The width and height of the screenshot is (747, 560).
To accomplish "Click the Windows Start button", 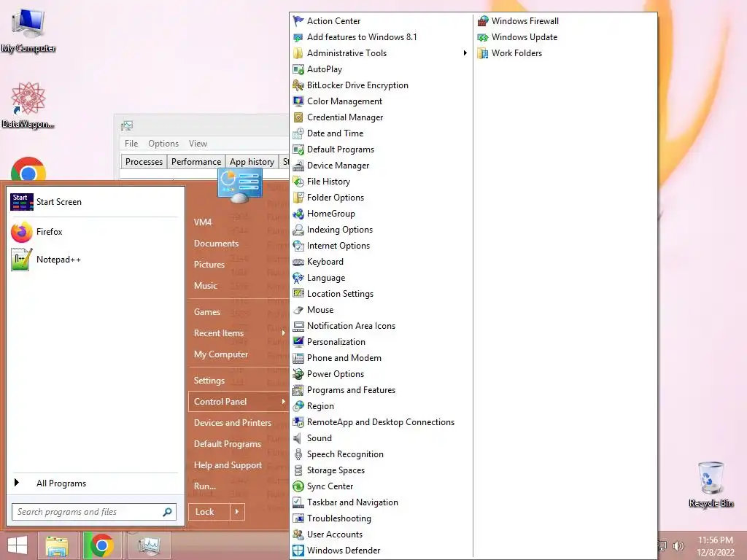I will click(x=18, y=545).
